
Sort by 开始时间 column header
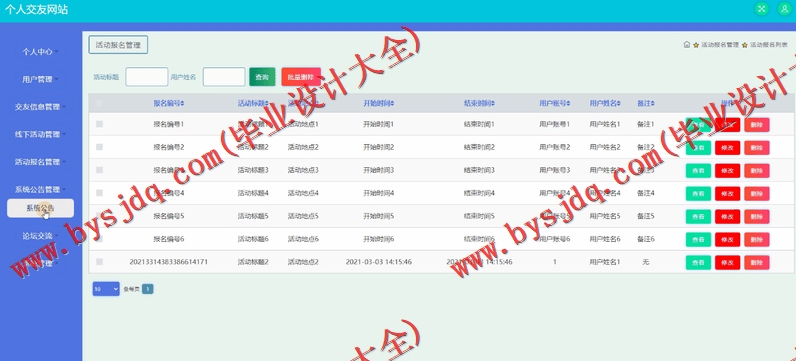click(x=379, y=104)
